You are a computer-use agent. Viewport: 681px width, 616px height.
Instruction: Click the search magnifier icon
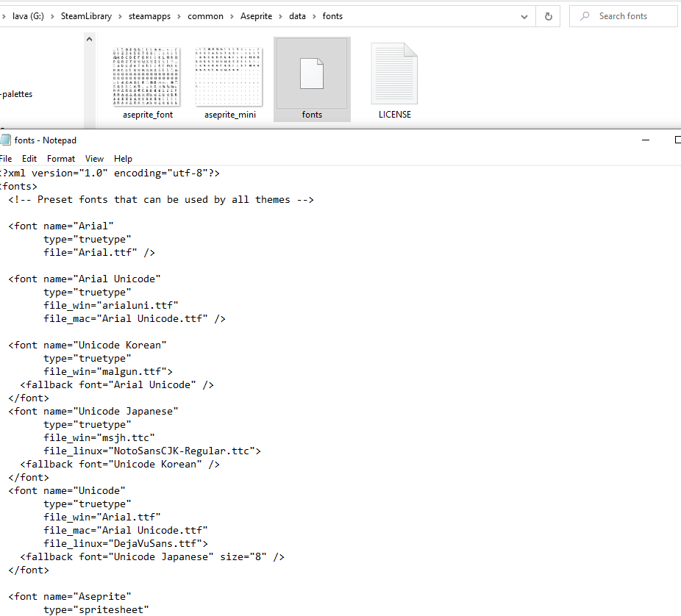coord(585,16)
